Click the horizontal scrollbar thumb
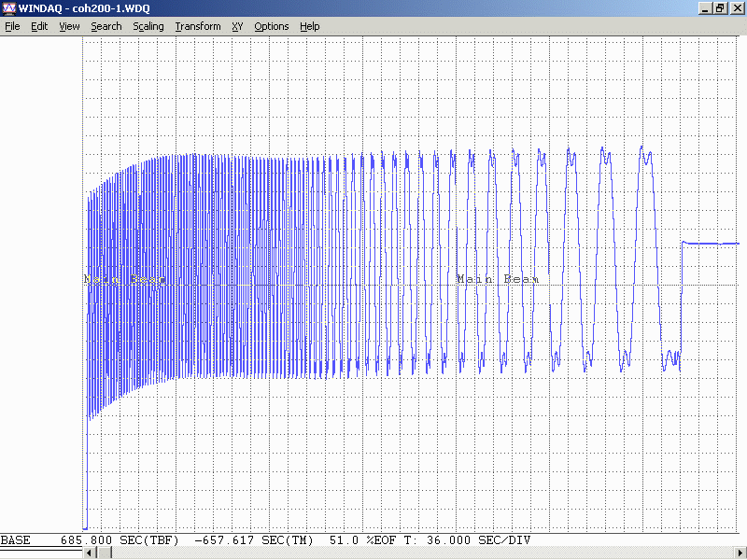The height and width of the screenshot is (560, 747). [x=105, y=553]
